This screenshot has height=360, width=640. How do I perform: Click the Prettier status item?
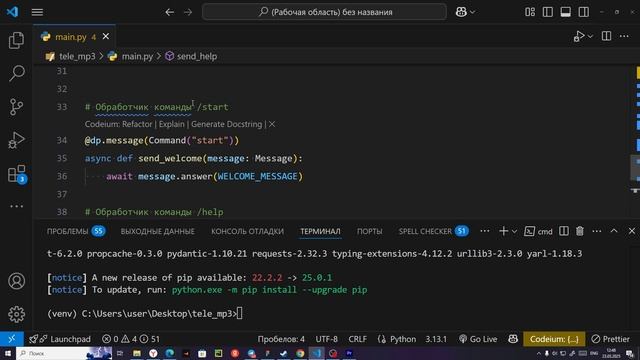click(x=611, y=339)
